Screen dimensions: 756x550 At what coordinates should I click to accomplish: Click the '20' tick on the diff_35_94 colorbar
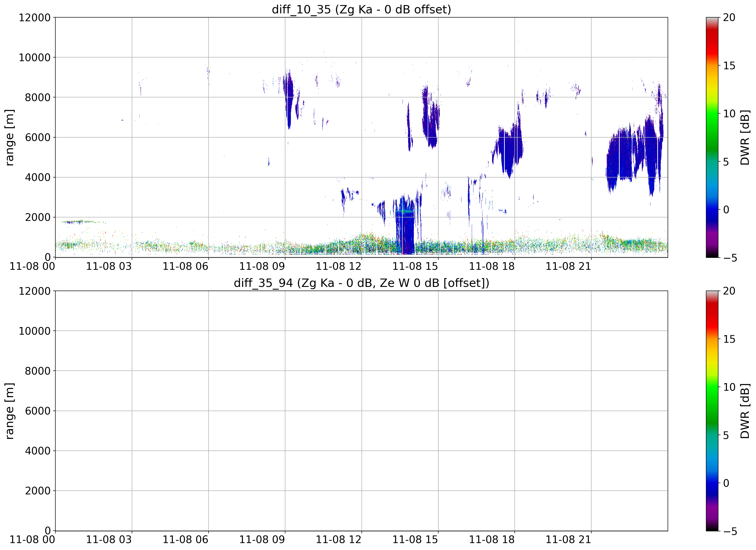click(x=729, y=291)
